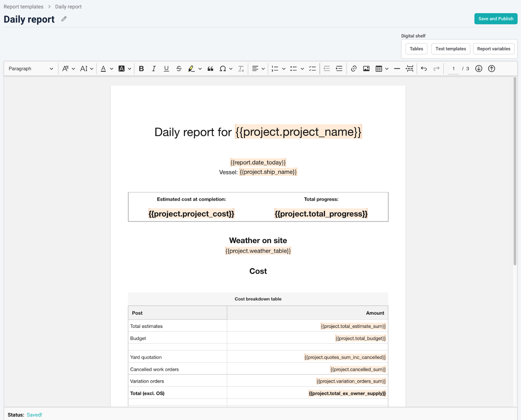Choose the font background color tool
521x420 pixels.
121,69
